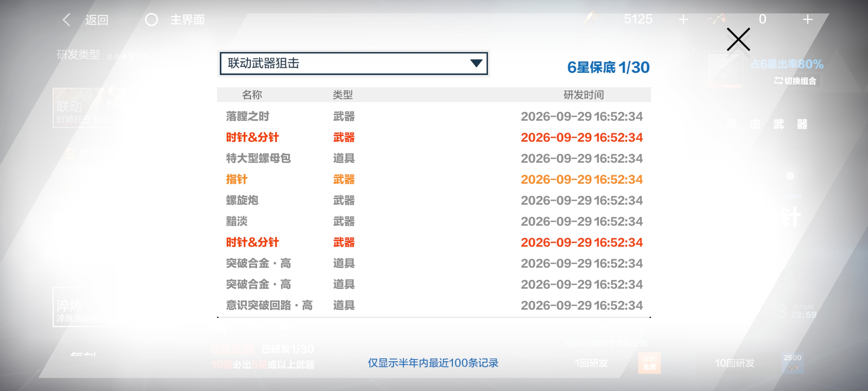This screenshot has height=391, width=868.
Task: Click the 仅显示半年内最近100条记录 notice
Action: 433,363
